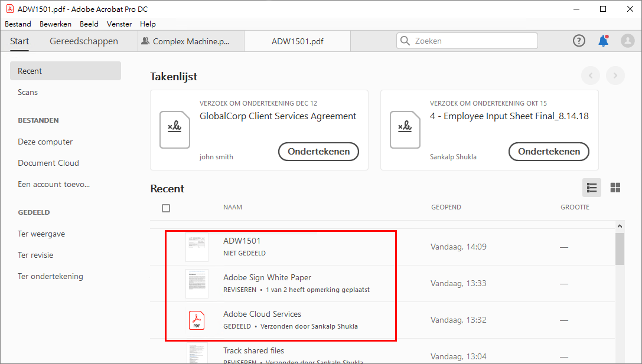Select the Adobe Cloud Services file name
The image size is (642, 364).
coord(262,314)
